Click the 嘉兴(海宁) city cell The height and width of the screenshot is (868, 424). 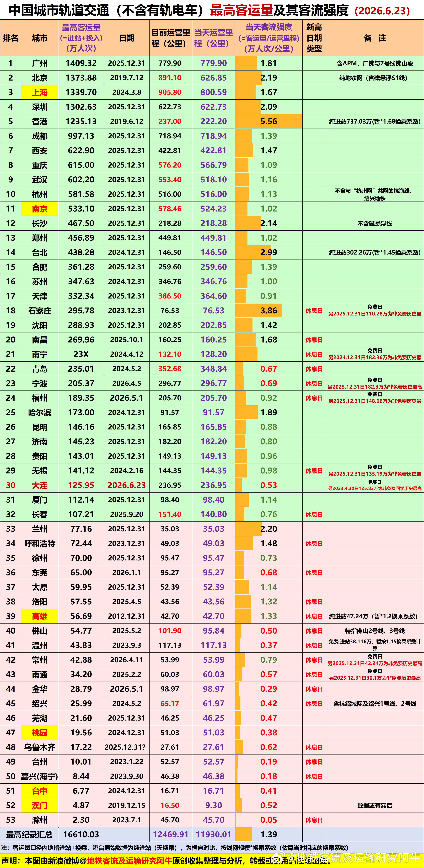coord(40,776)
